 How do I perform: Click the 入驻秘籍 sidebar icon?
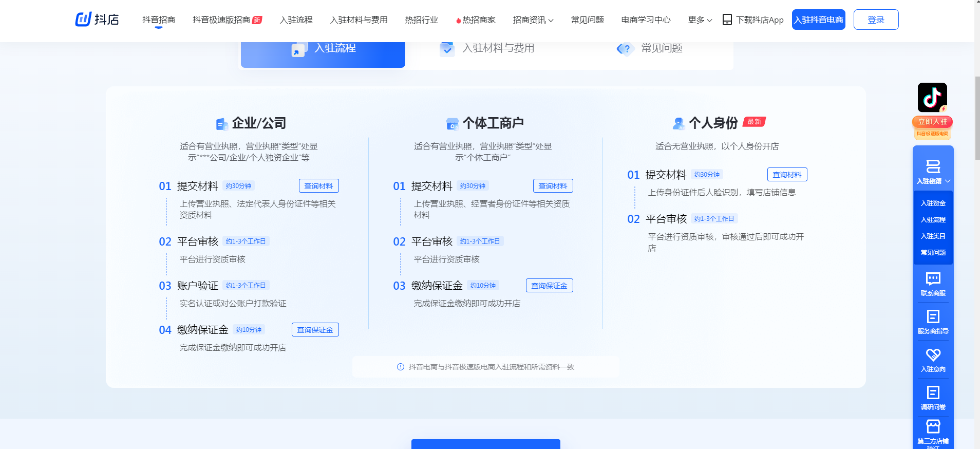[x=933, y=166]
